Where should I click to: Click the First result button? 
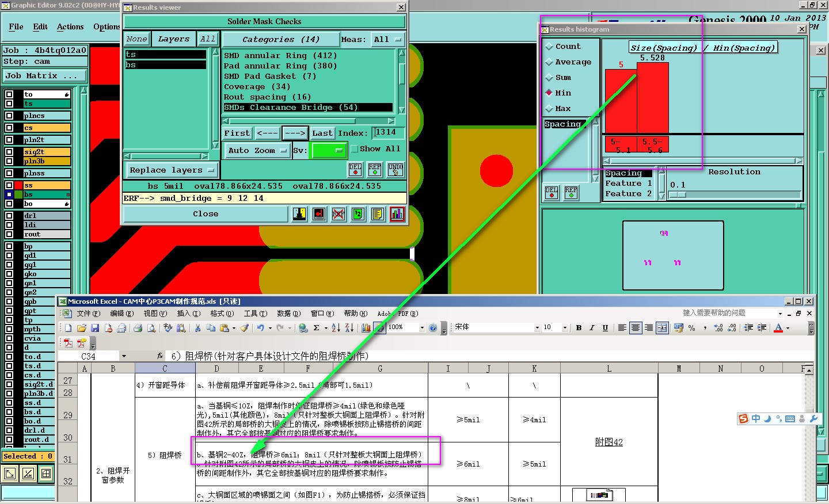(x=237, y=133)
